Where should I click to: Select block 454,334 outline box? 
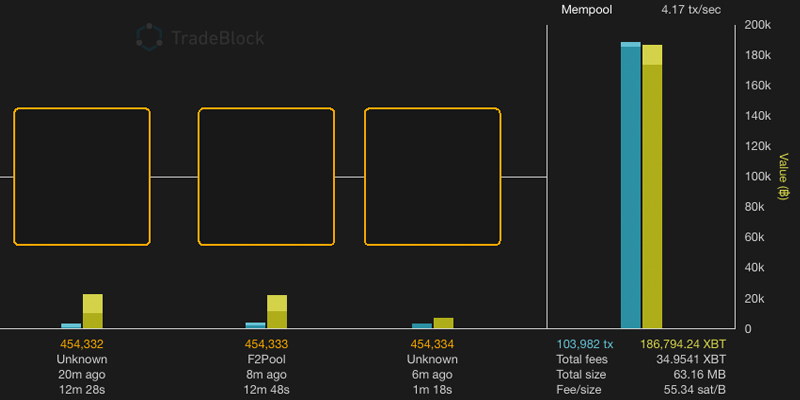[432, 177]
